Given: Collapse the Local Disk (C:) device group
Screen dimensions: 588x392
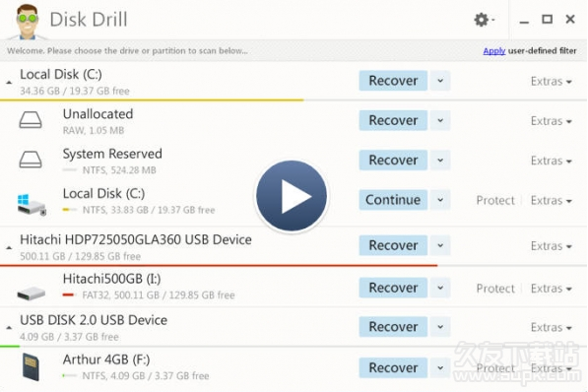Looking at the screenshot, I should click(9, 82).
